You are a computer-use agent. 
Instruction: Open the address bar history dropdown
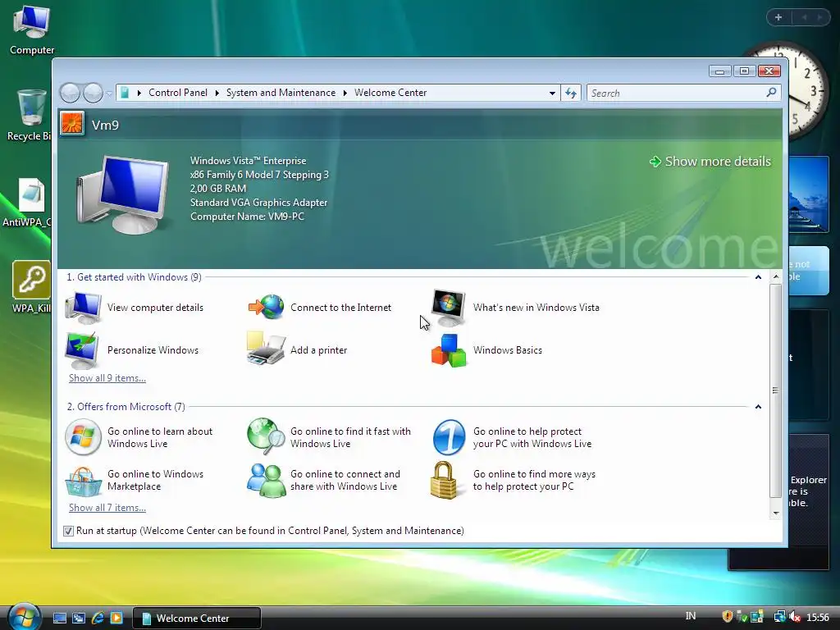pos(552,94)
